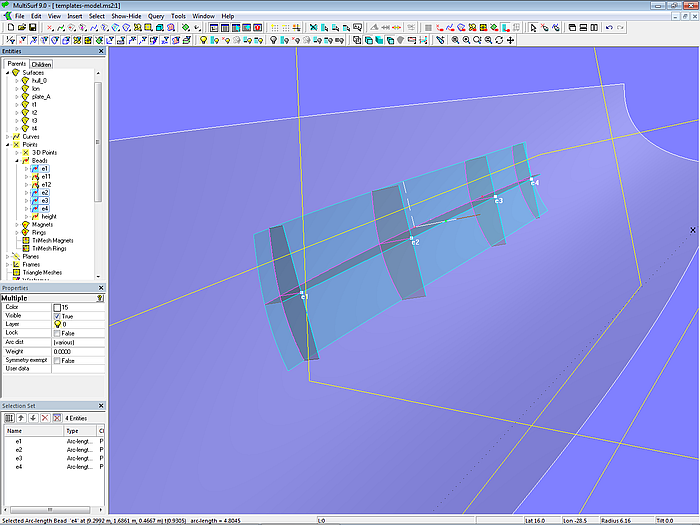The width and height of the screenshot is (700, 525).
Task: Collapse the Surfaces tree node
Action: click(8, 73)
